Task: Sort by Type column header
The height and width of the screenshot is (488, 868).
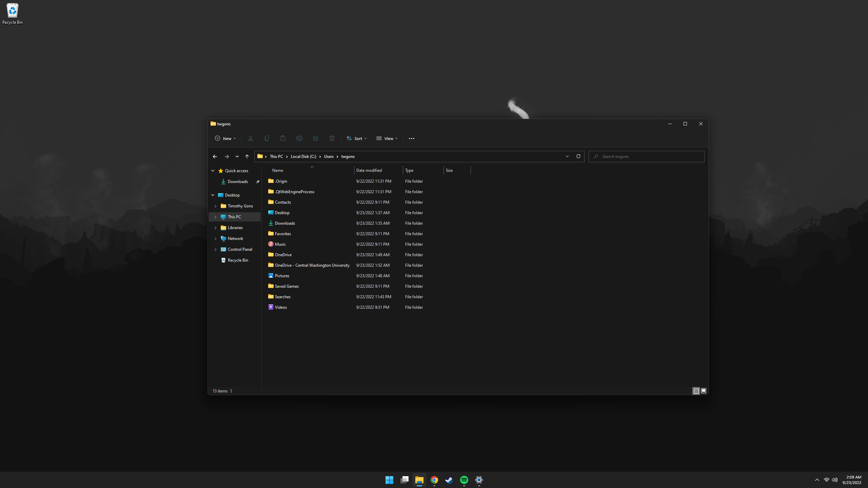Action: pos(423,170)
